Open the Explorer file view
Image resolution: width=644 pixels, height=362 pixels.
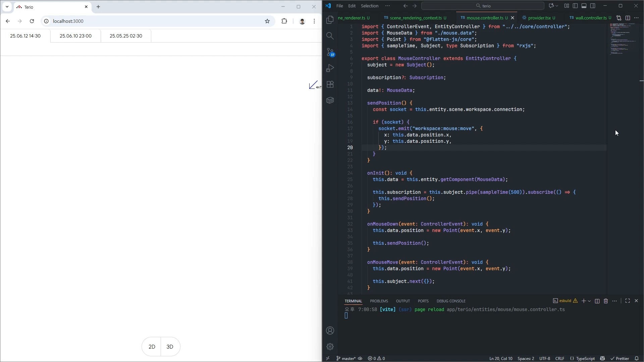click(330, 20)
